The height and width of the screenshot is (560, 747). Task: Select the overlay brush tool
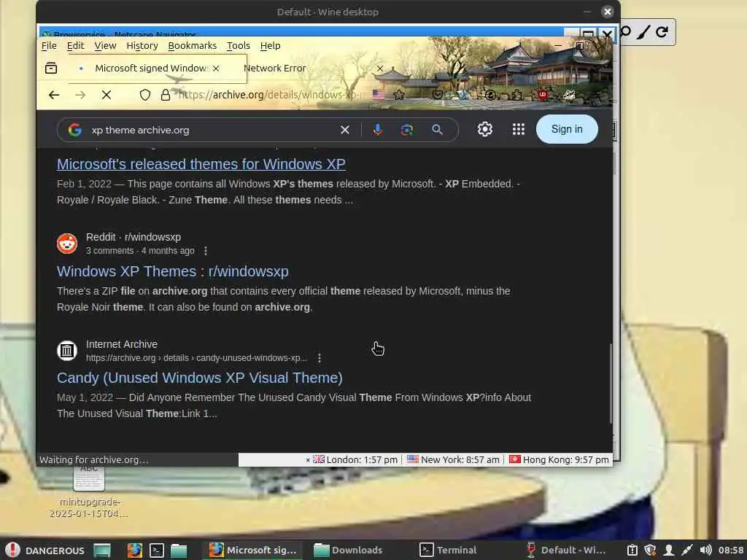pyautogui.click(x=643, y=32)
